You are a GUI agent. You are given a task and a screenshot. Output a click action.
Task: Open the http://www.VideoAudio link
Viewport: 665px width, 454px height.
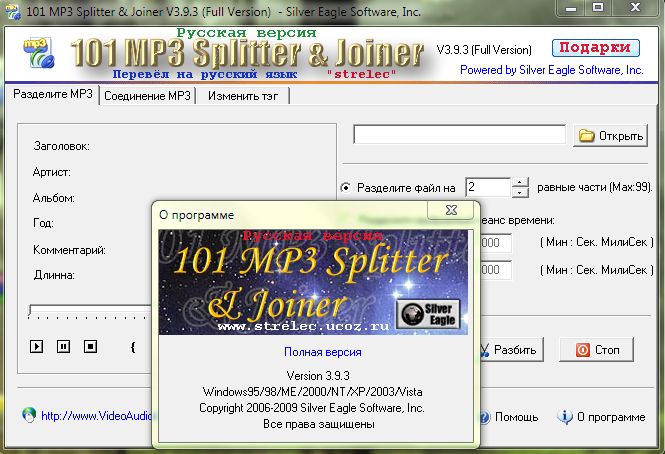[96, 416]
